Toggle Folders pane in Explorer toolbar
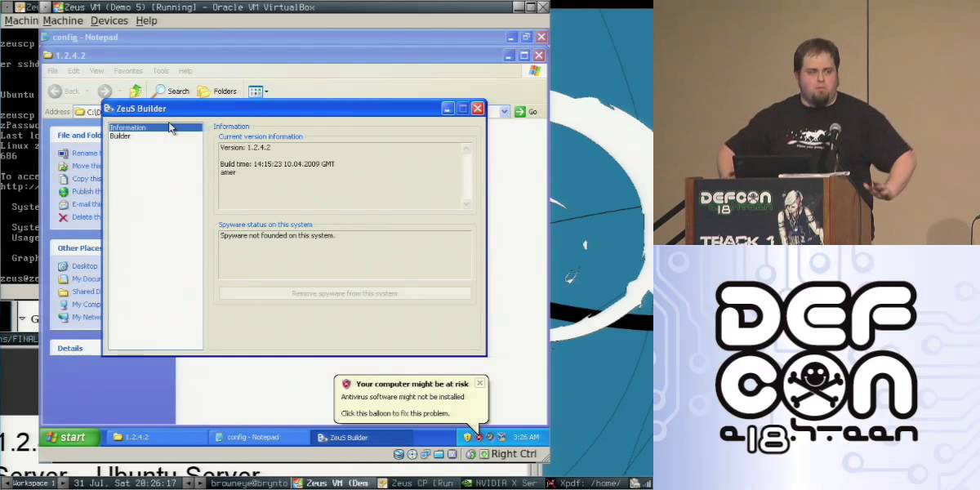This screenshot has height=490, width=980. [x=216, y=91]
